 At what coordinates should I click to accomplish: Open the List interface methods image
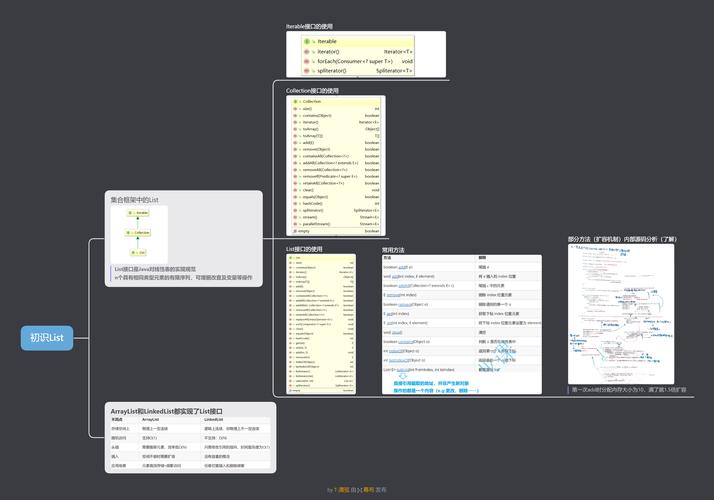(321, 324)
